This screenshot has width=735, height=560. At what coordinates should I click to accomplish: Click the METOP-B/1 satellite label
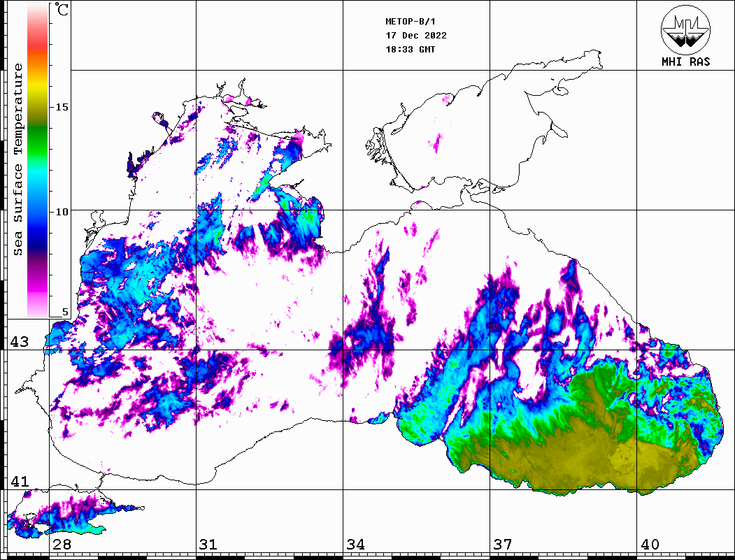[411, 22]
